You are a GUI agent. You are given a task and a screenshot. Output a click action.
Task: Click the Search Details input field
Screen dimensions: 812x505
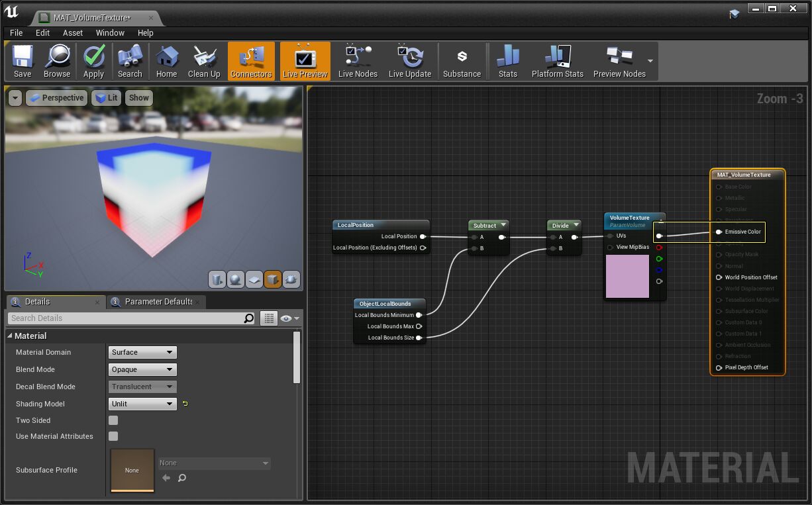pyautogui.click(x=126, y=318)
